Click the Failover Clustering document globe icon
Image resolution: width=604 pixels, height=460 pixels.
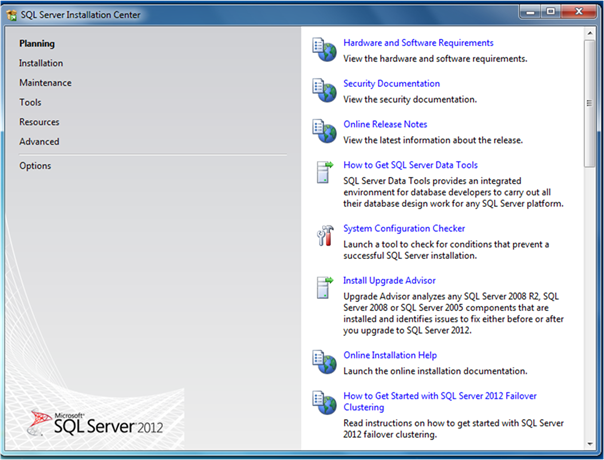pyautogui.click(x=324, y=403)
